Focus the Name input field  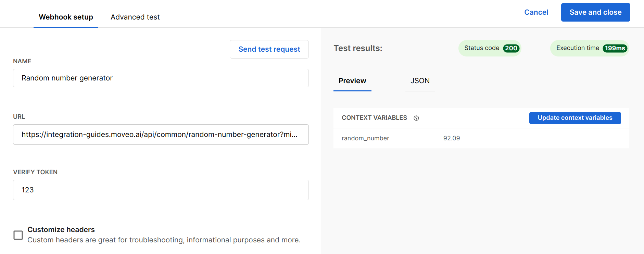point(161,78)
